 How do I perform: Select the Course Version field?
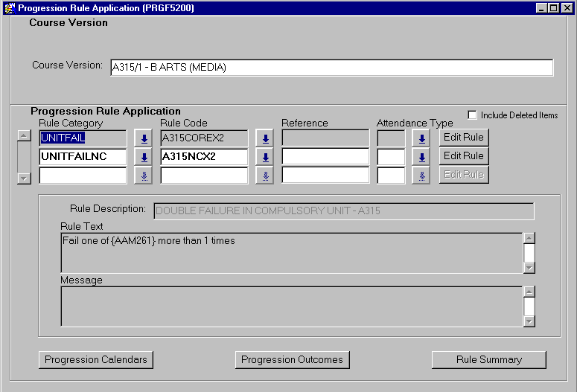tap(331, 68)
